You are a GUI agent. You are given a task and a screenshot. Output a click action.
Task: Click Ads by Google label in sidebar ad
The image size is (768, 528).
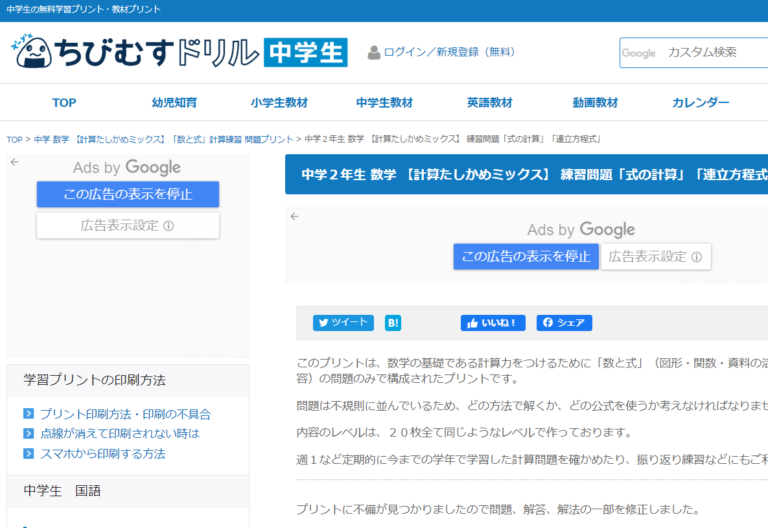click(127, 168)
